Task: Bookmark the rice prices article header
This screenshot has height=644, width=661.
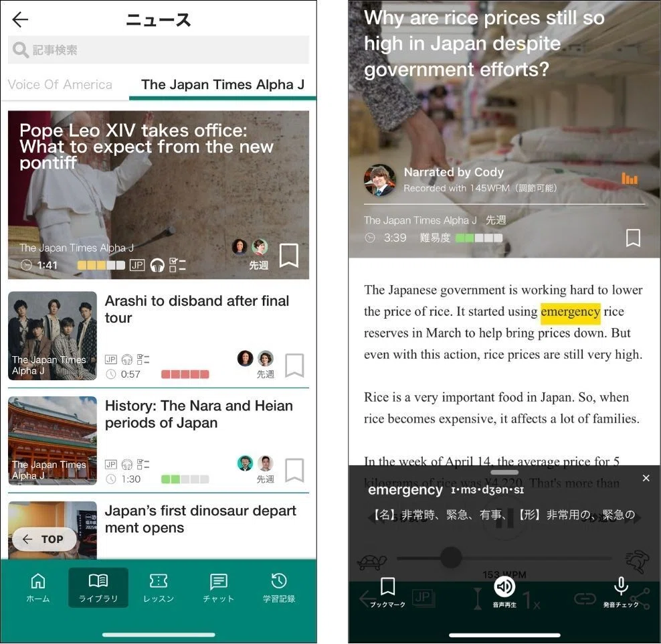Action: pyautogui.click(x=633, y=238)
